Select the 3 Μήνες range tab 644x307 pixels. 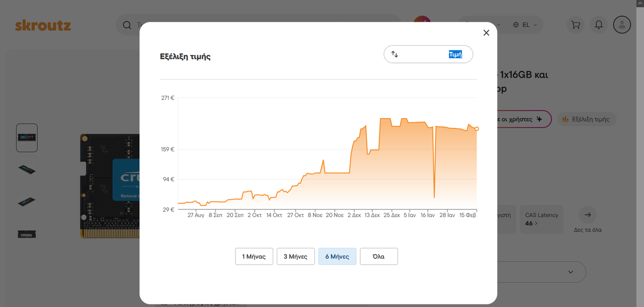pos(296,256)
